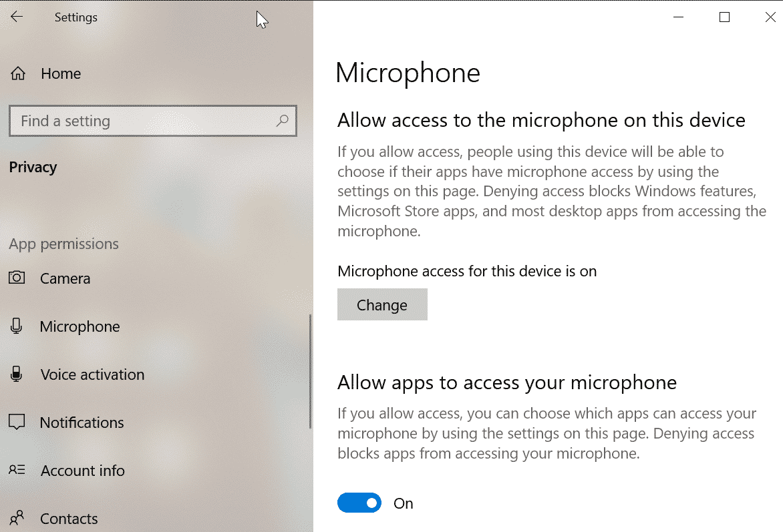Select the Camera icon in sidebar
783x532 pixels.
pos(17,278)
